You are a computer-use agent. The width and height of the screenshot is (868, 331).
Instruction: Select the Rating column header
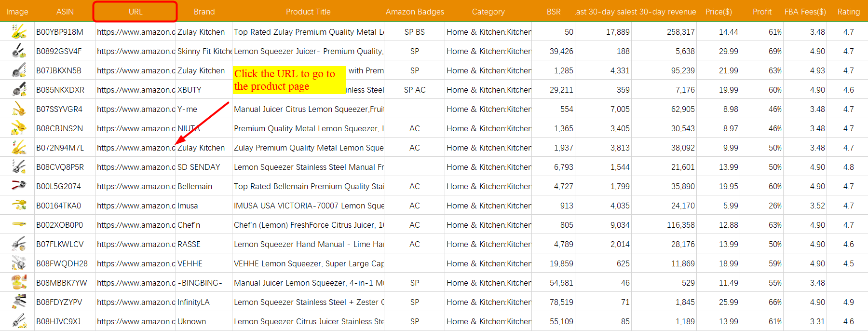tap(849, 12)
